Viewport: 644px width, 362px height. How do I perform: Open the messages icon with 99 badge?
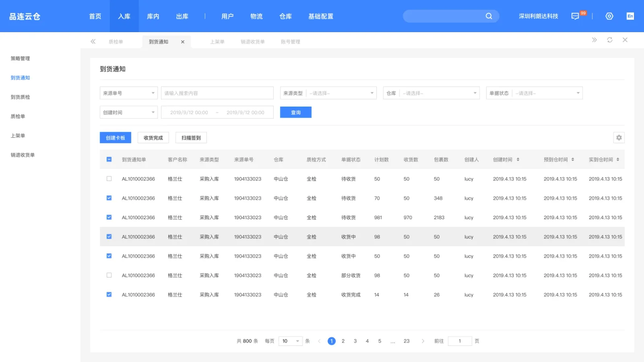[576, 16]
